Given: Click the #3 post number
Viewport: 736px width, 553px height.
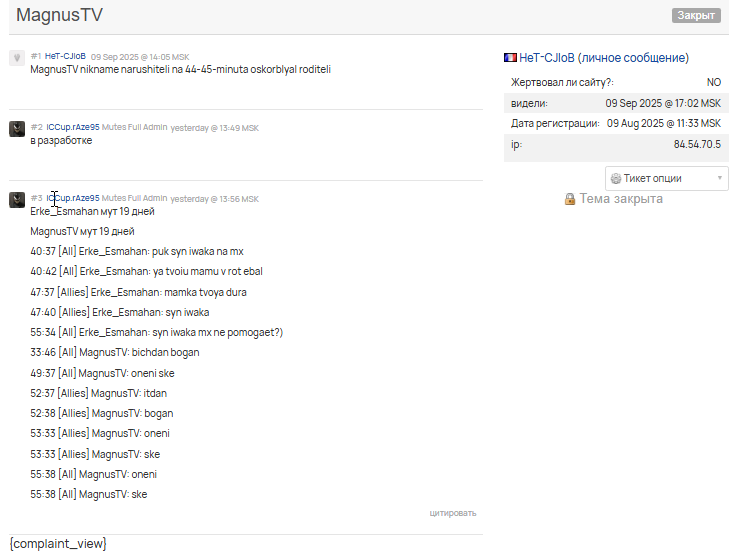Looking at the screenshot, I should (x=37, y=198).
